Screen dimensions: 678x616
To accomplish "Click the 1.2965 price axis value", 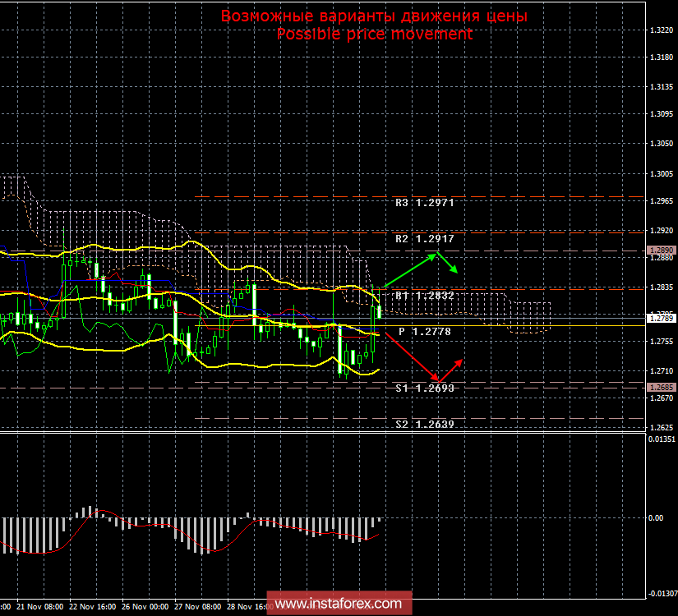I will pyautogui.click(x=662, y=201).
